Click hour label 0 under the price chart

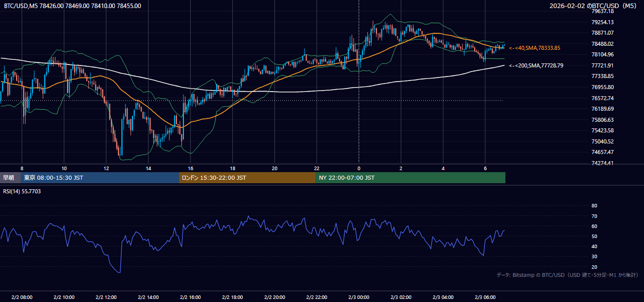359,168
